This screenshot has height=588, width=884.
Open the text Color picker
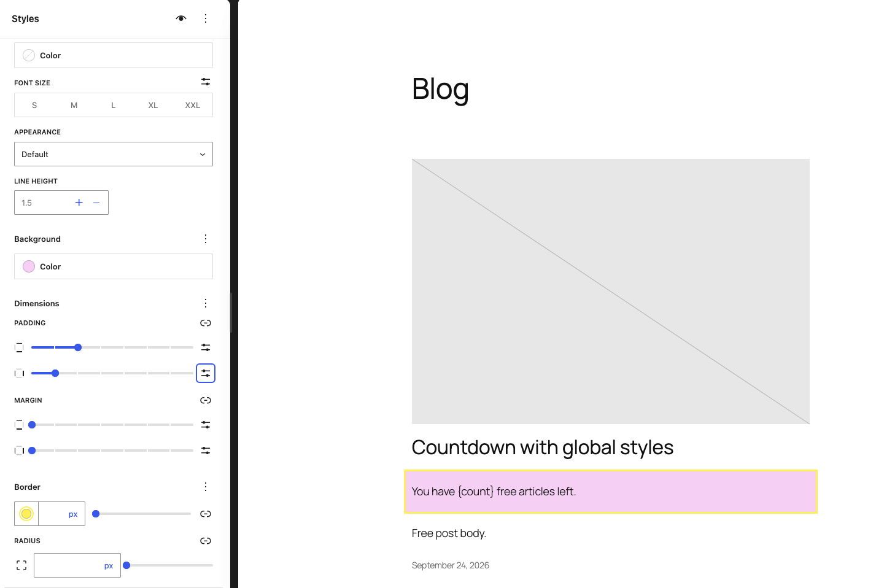point(114,55)
